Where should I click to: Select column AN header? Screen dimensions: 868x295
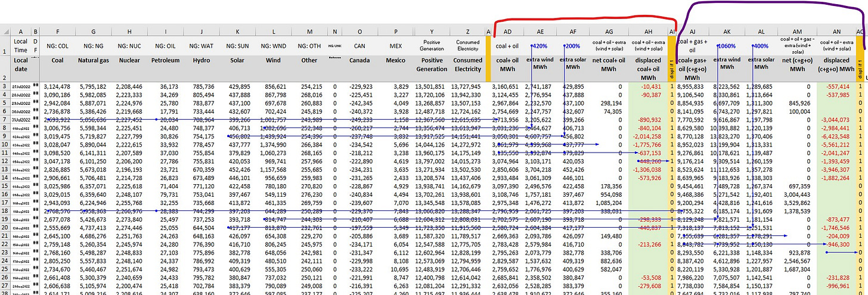[836, 32]
